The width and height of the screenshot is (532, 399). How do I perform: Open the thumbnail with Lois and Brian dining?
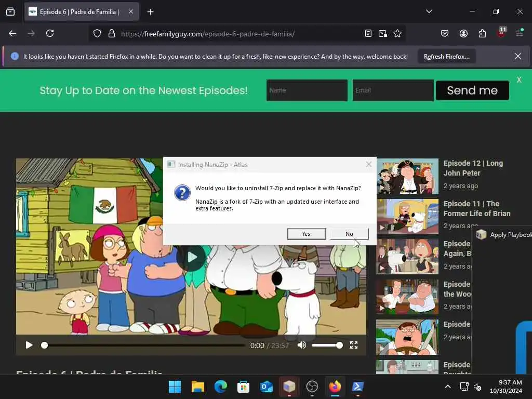coord(407,257)
